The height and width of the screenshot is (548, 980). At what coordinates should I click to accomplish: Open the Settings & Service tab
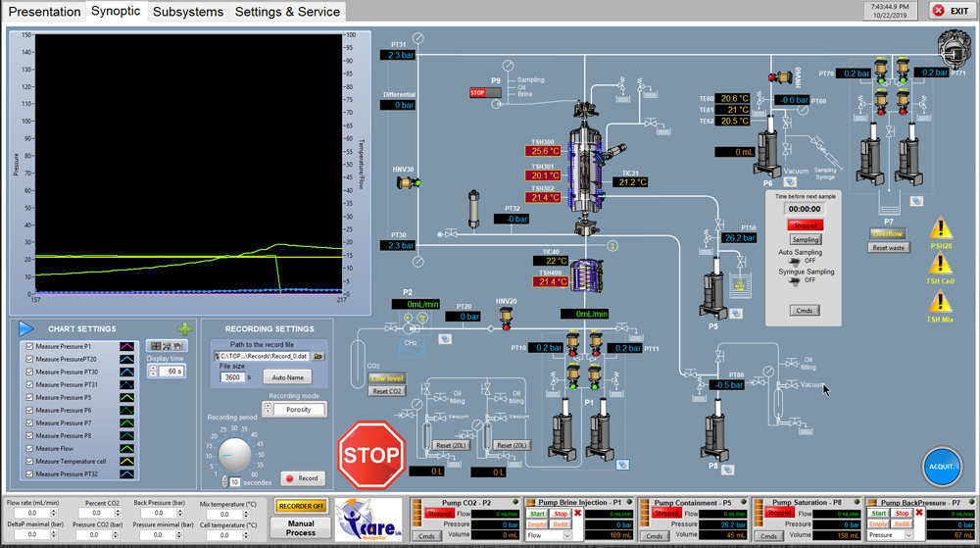[x=287, y=12]
